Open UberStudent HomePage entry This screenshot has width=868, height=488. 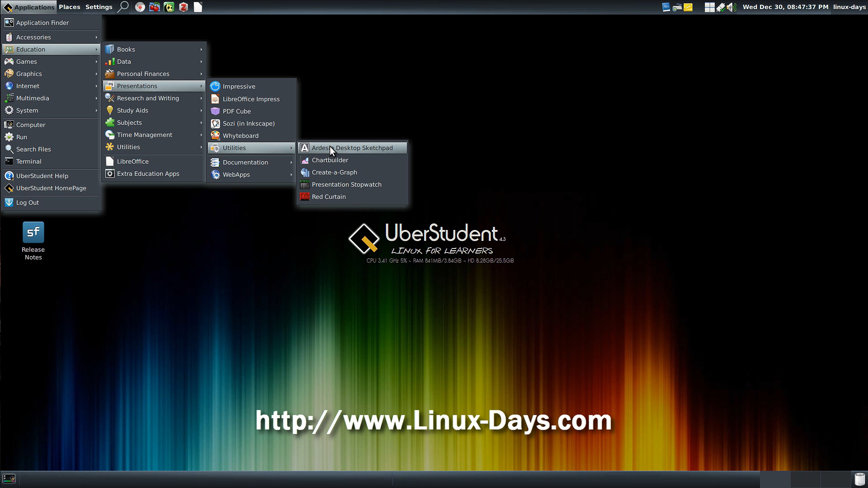[51, 188]
